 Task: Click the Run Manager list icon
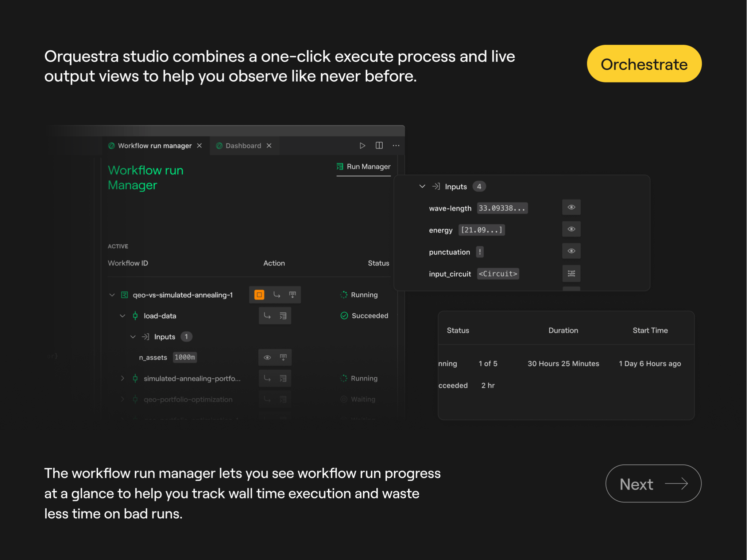click(340, 167)
